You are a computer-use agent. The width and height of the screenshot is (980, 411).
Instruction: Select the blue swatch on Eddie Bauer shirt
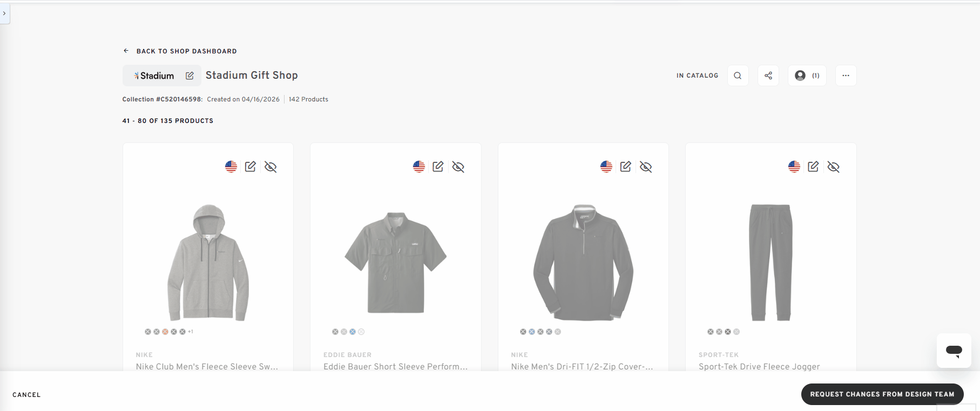353,332
